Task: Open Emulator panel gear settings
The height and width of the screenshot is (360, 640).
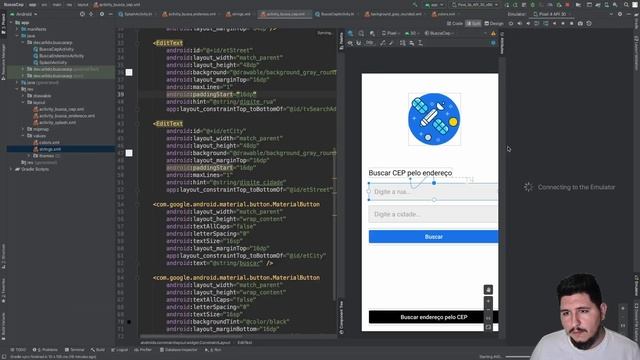Action: [620, 14]
